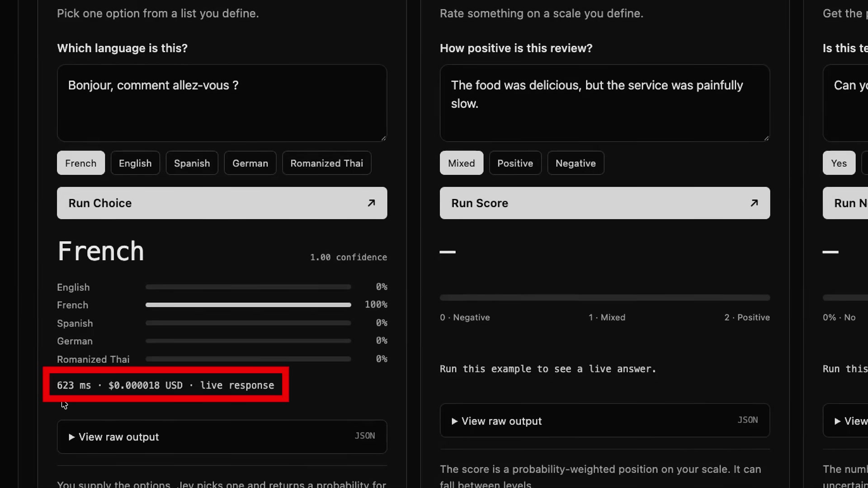Screen dimensions: 868x488
Task: Expand View raw output under Score
Action: [605, 421]
